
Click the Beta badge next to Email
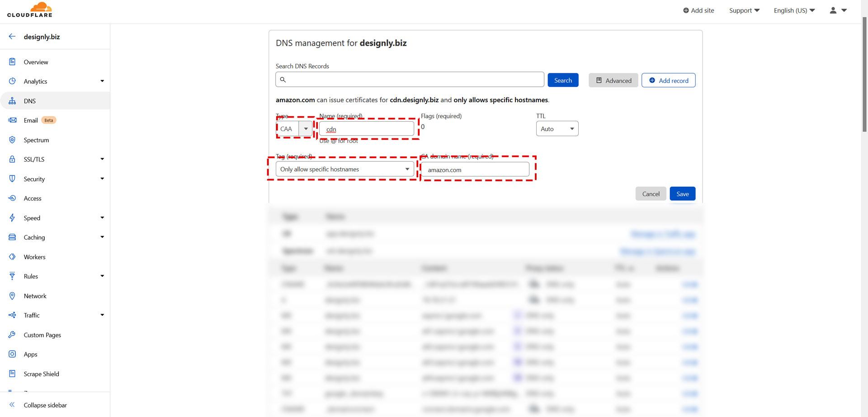[49, 120]
